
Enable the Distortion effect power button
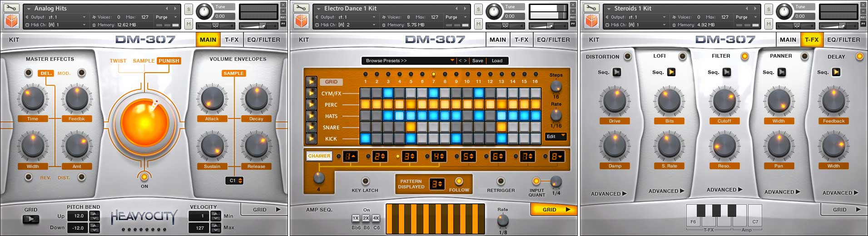pos(628,57)
